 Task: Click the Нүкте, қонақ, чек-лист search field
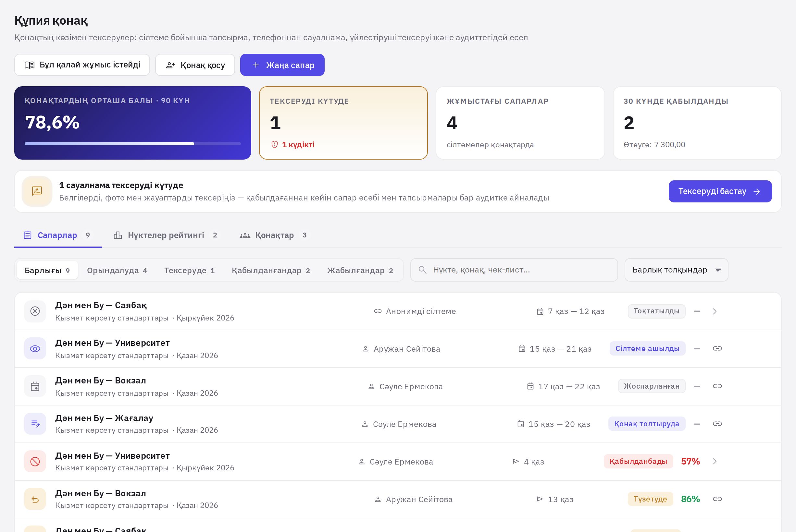(514, 270)
